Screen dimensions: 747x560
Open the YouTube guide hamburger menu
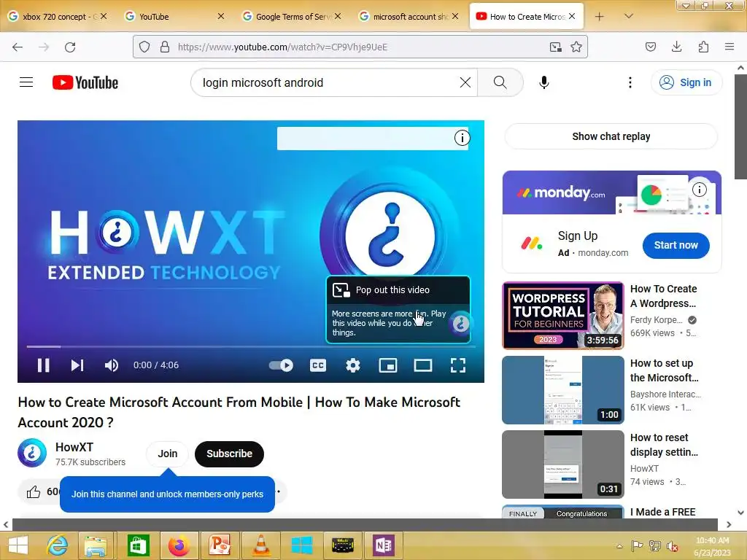(x=26, y=82)
